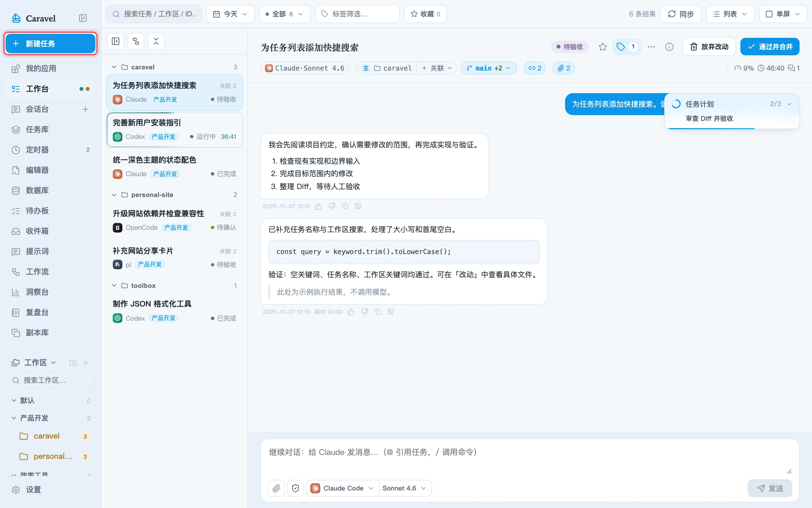This screenshot has height=508, width=812.
Task: Open the 全部 6 status filter dropdown
Action: [x=284, y=14]
